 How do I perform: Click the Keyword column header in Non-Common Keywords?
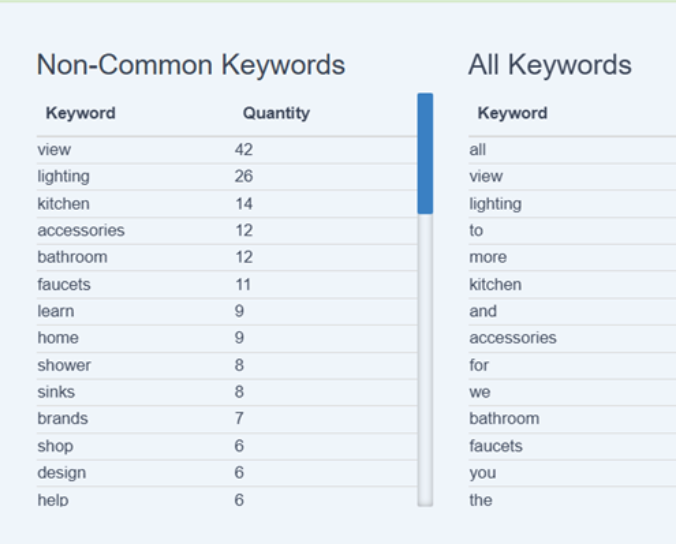point(80,114)
